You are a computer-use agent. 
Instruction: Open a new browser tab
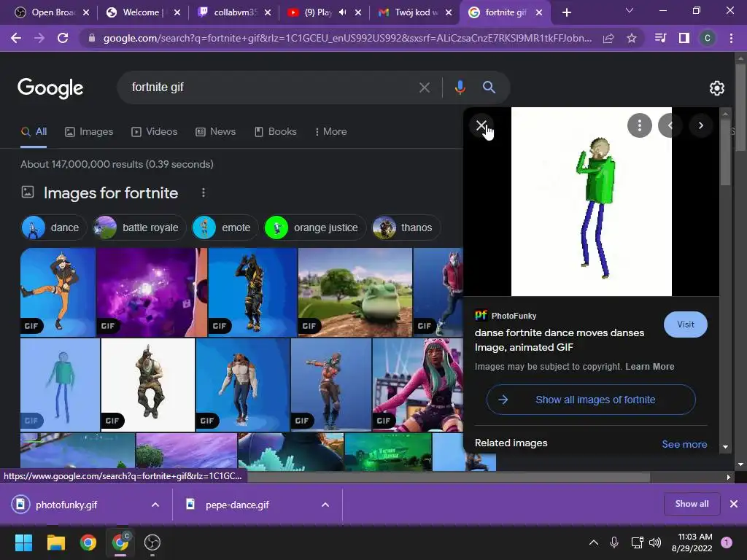click(x=566, y=12)
